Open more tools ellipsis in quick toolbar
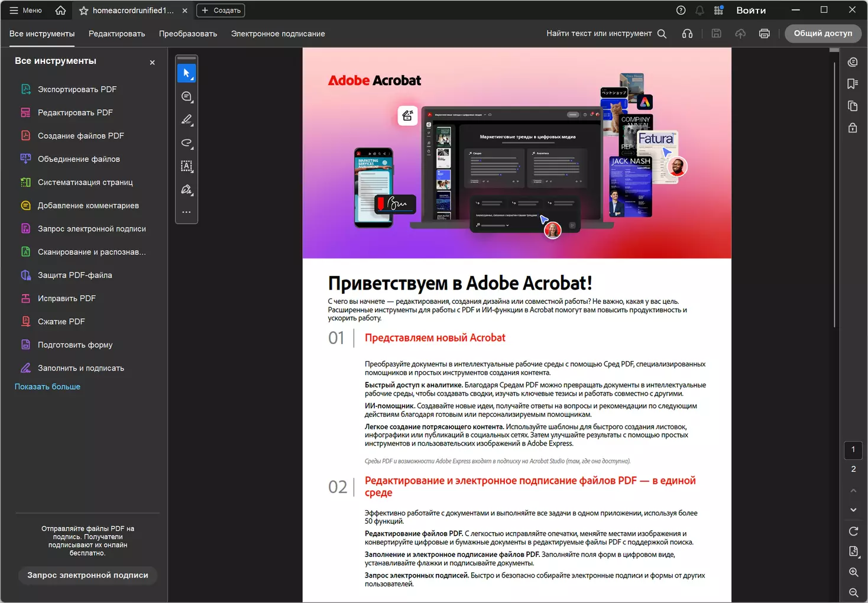This screenshot has width=868, height=603. tap(186, 212)
